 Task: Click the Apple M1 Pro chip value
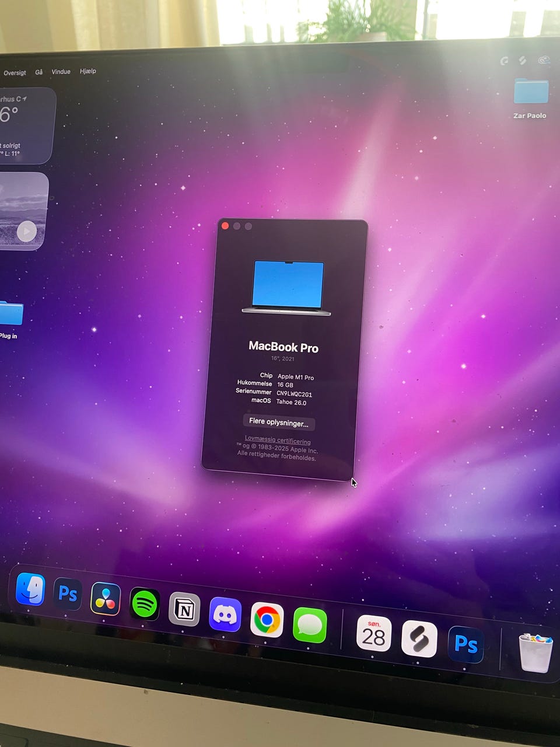coord(296,377)
